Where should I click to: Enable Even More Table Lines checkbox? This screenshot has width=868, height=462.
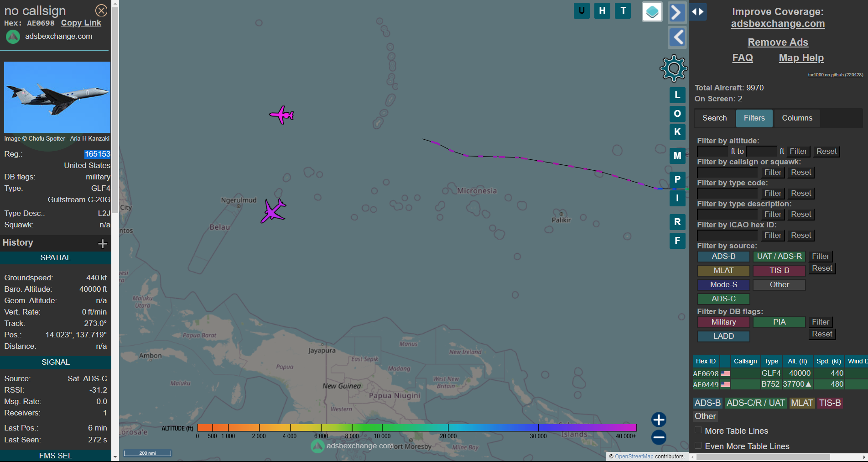[698, 446]
